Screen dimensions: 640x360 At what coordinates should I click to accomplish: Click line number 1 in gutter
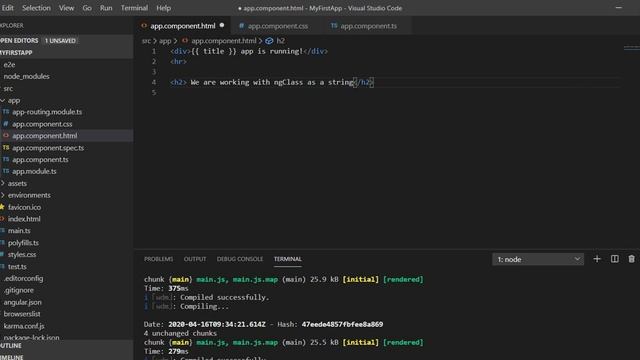tap(154, 51)
